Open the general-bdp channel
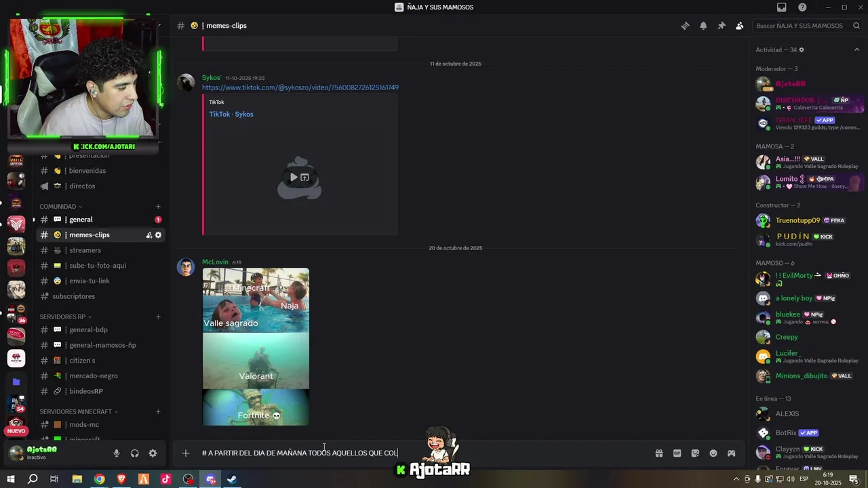868x488 pixels. (100, 330)
